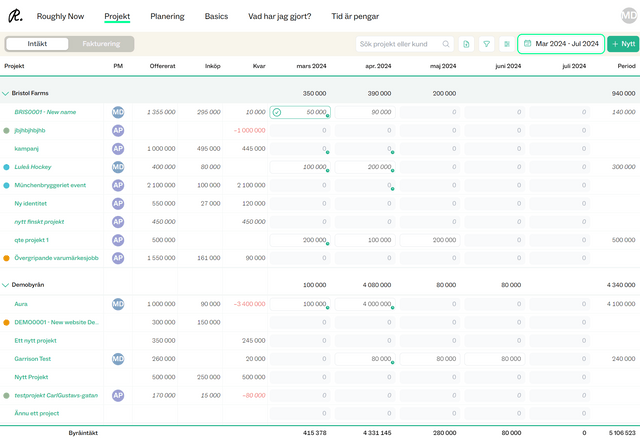Open project BRIS0001 - New name
Viewport: 640px width, 439px height.
tap(45, 112)
